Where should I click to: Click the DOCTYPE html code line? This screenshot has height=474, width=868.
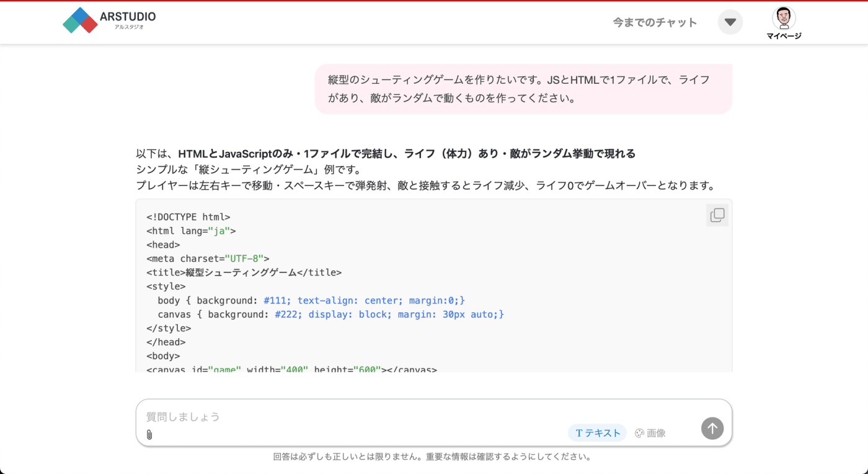(x=188, y=217)
